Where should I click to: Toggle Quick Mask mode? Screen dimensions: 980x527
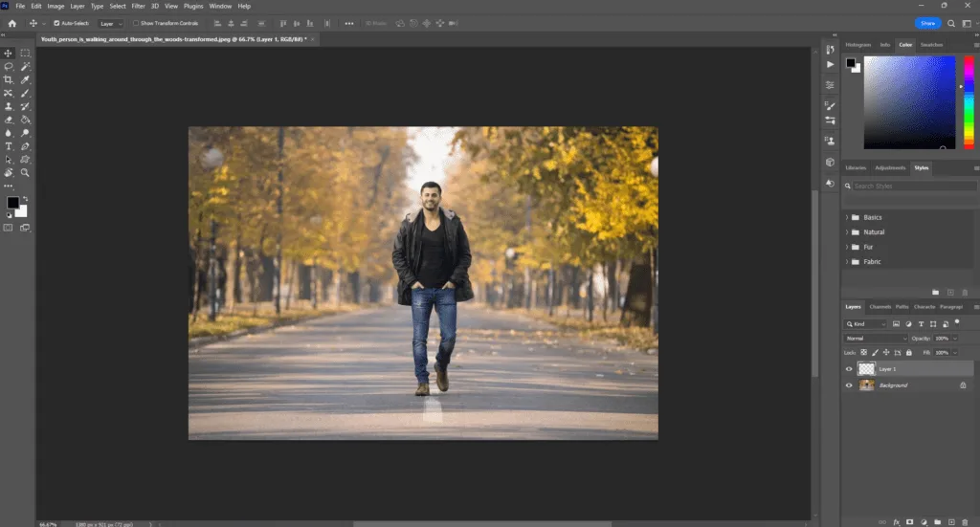8,228
